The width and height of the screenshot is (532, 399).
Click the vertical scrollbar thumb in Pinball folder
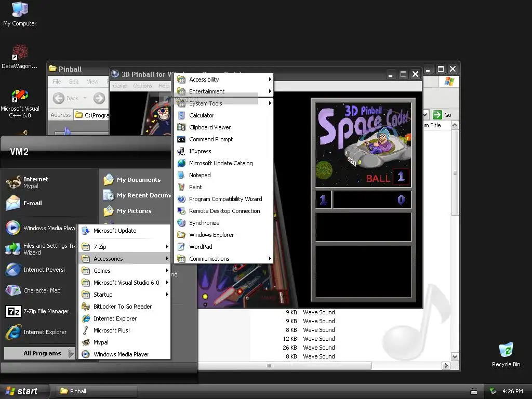(455, 172)
